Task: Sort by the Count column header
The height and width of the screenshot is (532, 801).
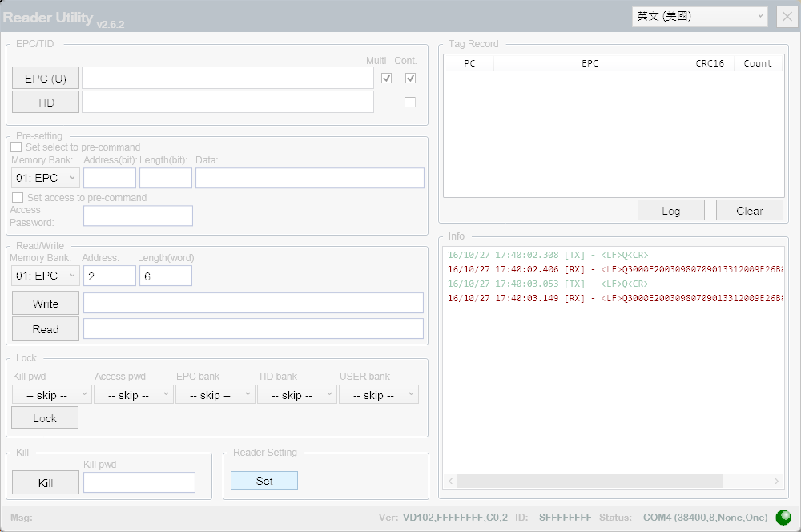Action: pos(758,63)
